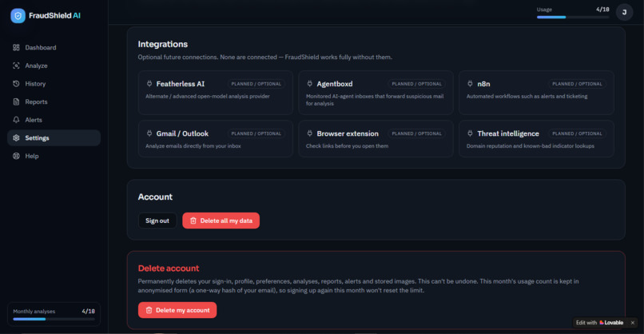Click the Planned / Optional badge on Featherless AI
Image resolution: width=644 pixels, height=334 pixels.
click(256, 84)
